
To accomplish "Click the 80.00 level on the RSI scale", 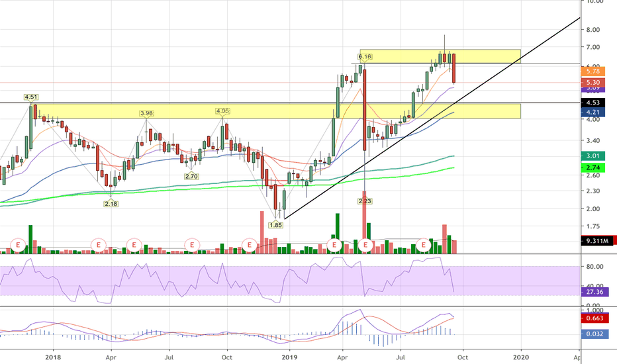I will pyautogui.click(x=594, y=267).
